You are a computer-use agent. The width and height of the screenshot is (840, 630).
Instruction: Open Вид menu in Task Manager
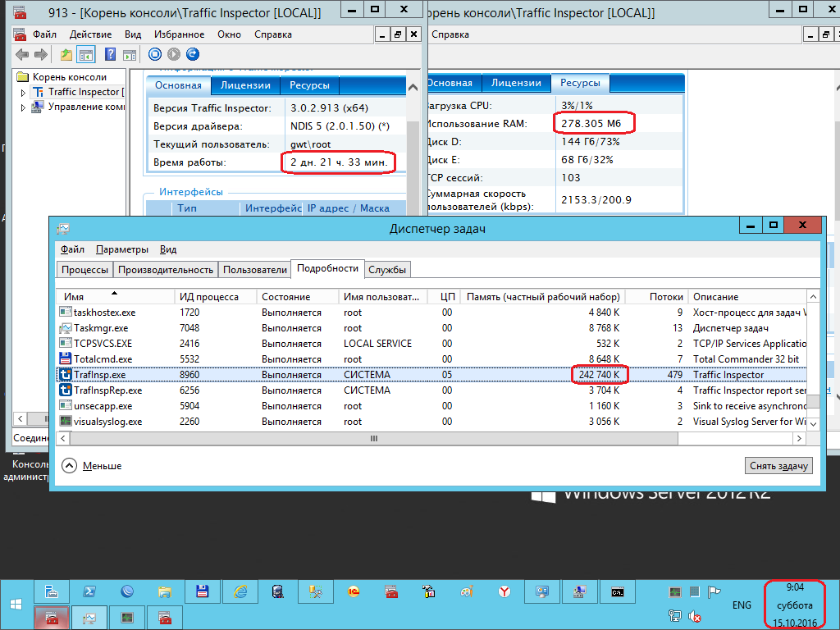pyautogui.click(x=168, y=249)
